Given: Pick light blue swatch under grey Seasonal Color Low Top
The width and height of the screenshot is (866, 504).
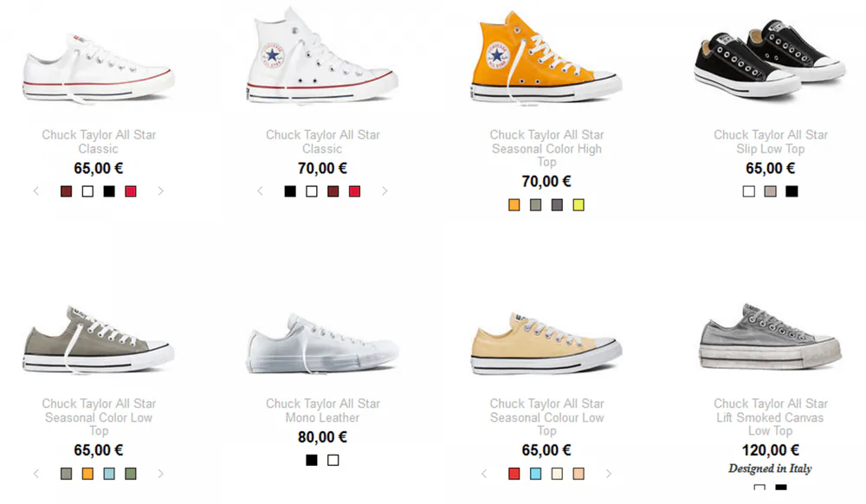Looking at the screenshot, I should (x=109, y=474).
